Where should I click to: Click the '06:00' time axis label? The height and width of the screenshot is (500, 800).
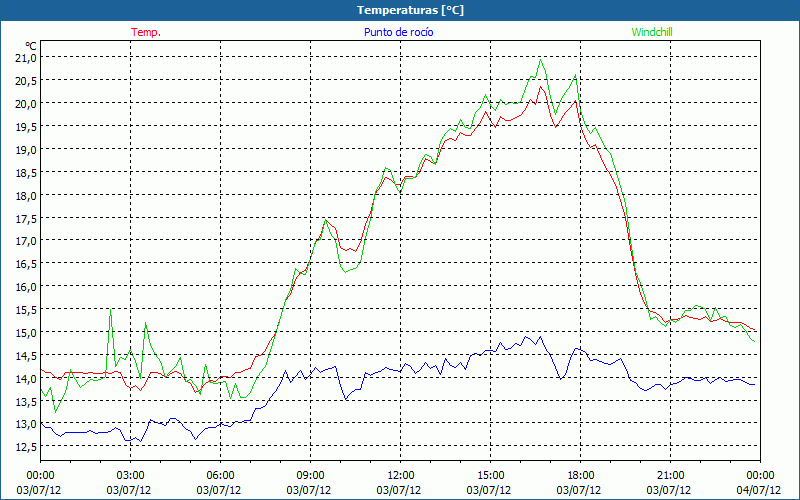point(220,476)
